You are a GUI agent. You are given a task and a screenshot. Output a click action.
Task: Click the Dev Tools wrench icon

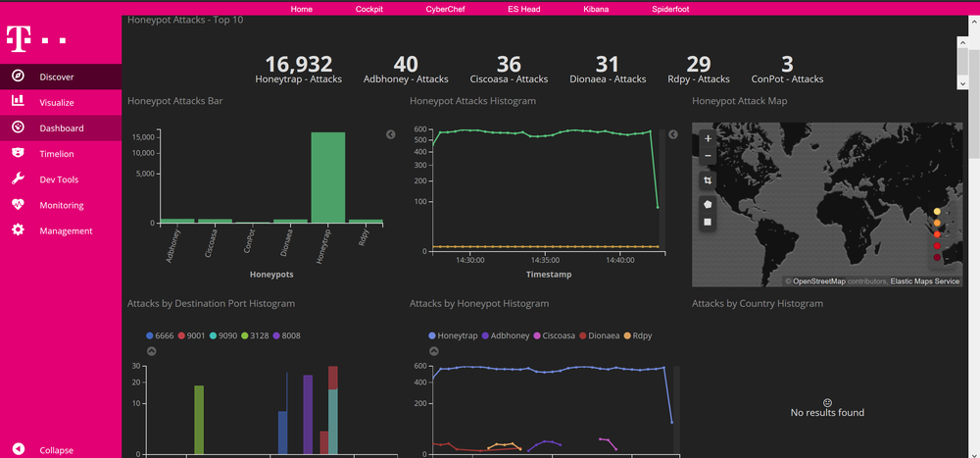[18, 178]
